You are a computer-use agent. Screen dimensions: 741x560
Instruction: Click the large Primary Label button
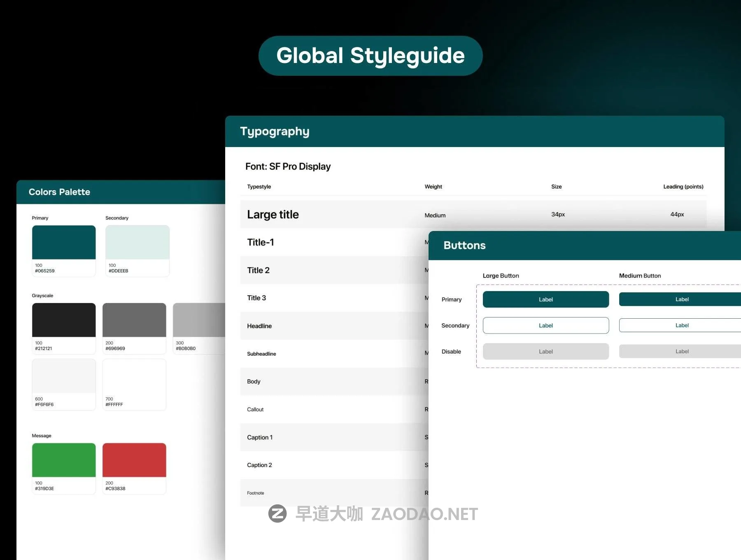click(x=545, y=299)
